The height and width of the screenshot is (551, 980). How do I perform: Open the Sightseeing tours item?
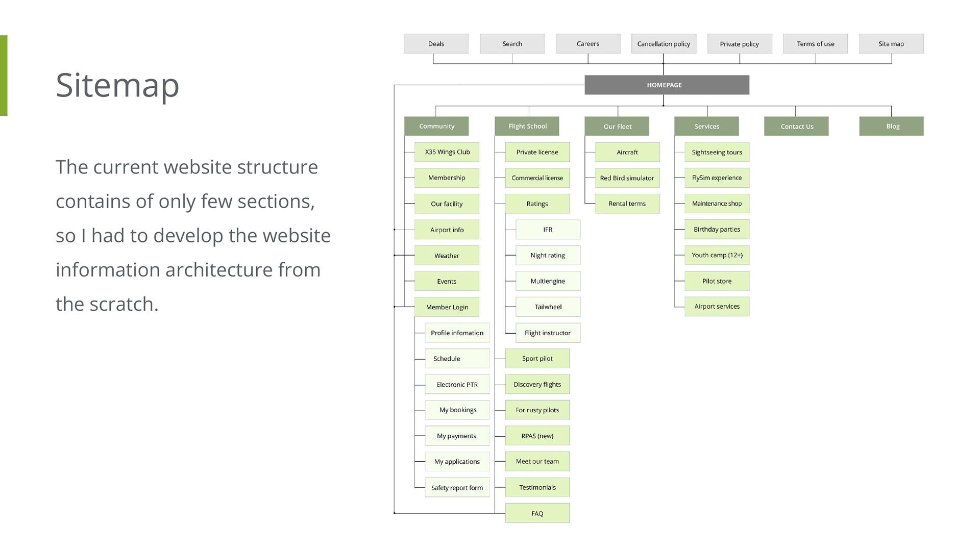coord(717,152)
